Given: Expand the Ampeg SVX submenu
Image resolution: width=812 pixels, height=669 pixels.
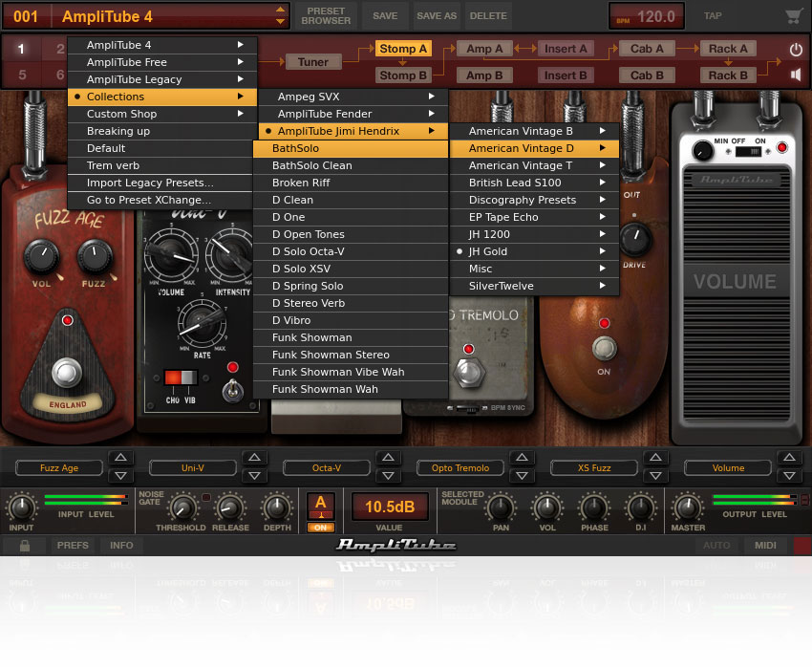Looking at the screenshot, I should (x=353, y=97).
